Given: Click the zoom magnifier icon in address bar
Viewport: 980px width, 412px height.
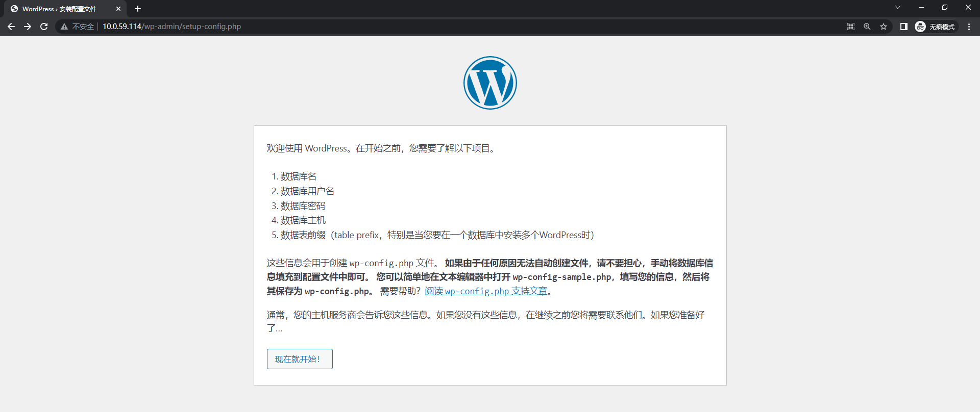Looking at the screenshot, I should point(867,27).
